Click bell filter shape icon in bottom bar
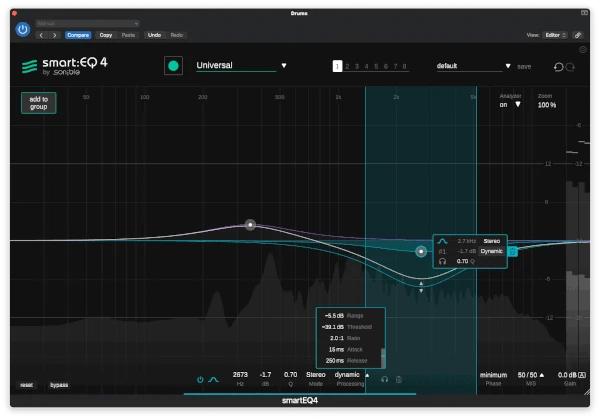Viewport: 600px width, 419px height. pos(213,380)
